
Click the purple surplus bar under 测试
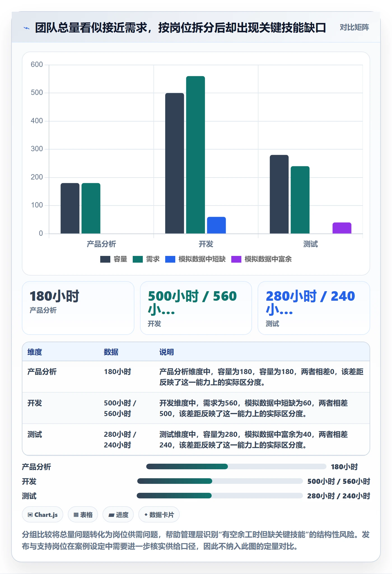(342, 228)
